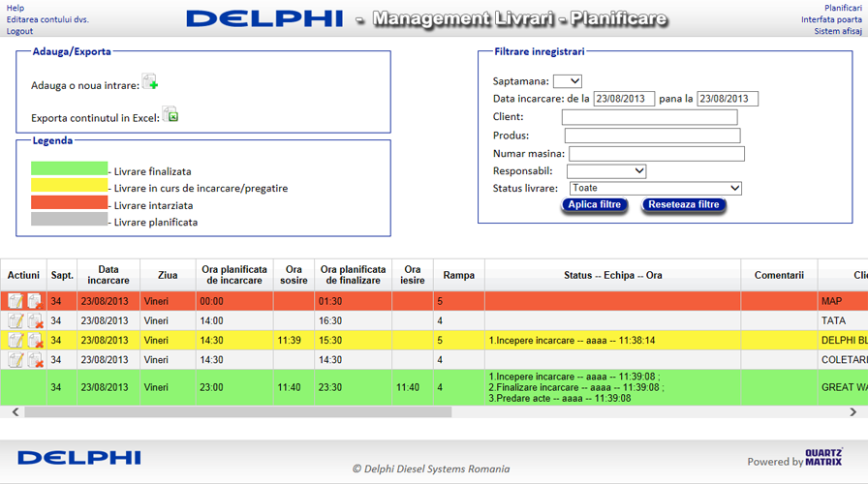Screen dimensions: 868x484
Task: Export table contents to Excel icon
Action: 170,114
